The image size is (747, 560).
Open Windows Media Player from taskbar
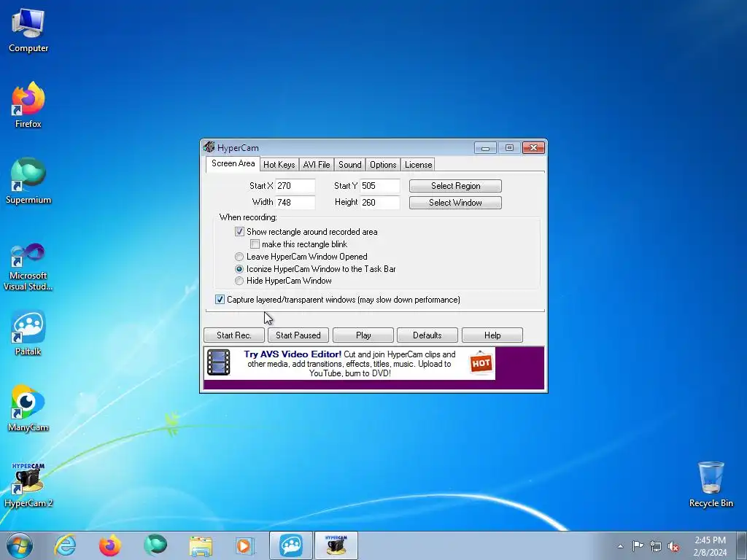point(245,545)
